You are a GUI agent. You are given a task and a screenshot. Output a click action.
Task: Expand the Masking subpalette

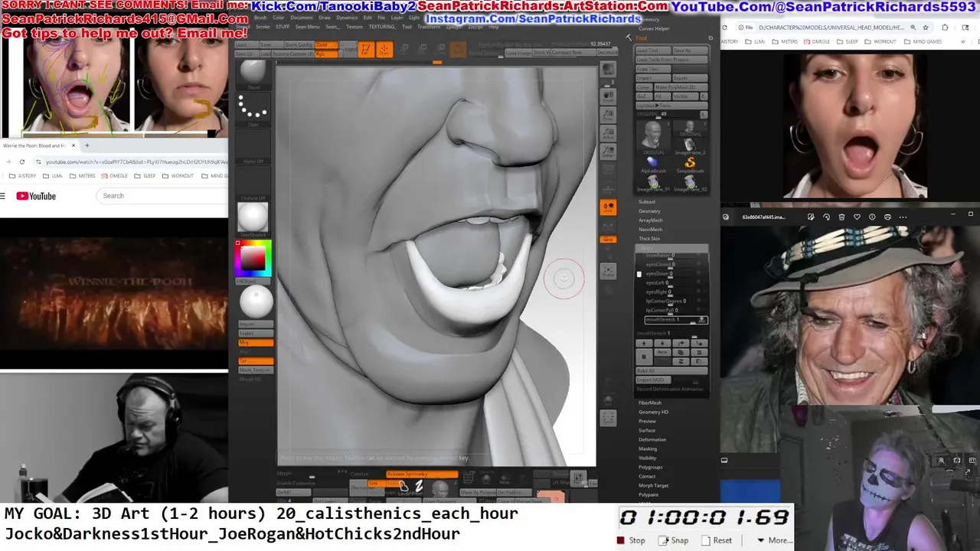click(x=648, y=448)
